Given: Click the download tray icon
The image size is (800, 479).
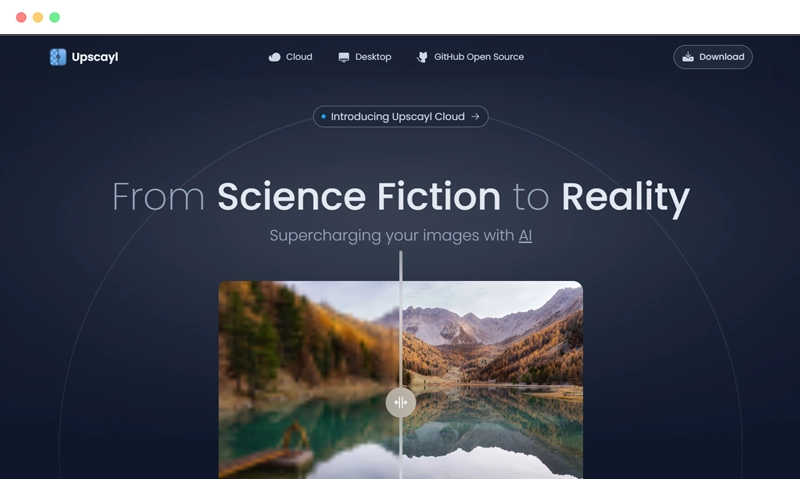Looking at the screenshot, I should tap(688, 57).
